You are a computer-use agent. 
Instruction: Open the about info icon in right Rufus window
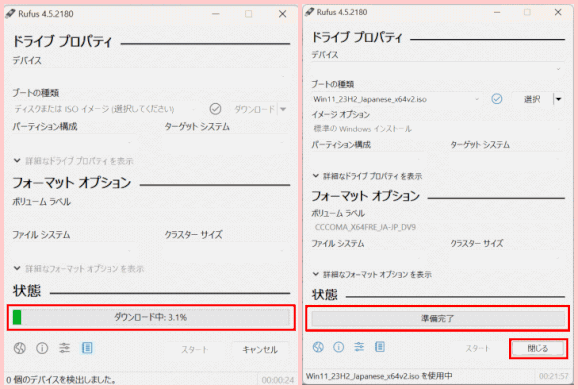338,347
